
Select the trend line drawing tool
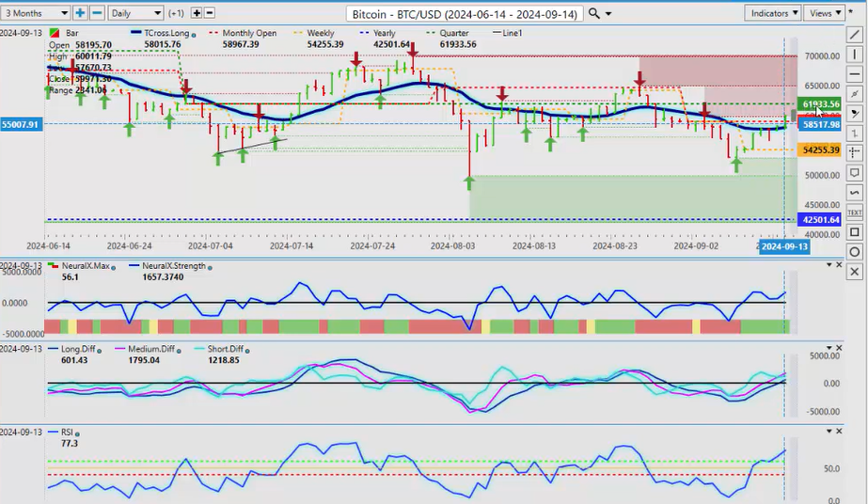pyautogui.click(x=854, y=35)
